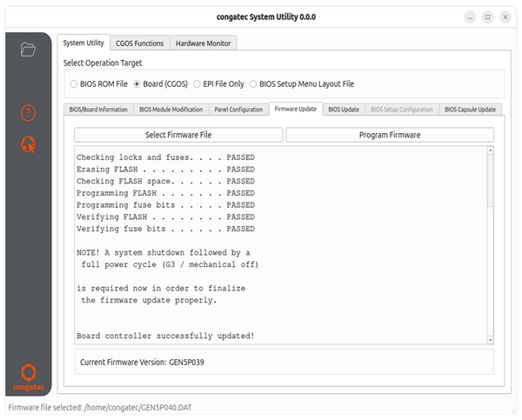Open help via the question mark icon
Image resolution: width=522 pixels, height=420 pixels.
(x=29, y=112)
